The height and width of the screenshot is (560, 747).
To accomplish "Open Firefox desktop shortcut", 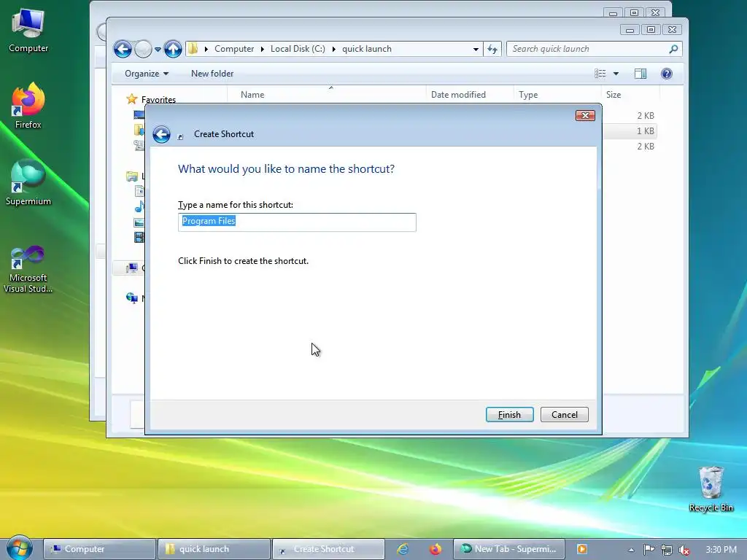I will [28, 106].
